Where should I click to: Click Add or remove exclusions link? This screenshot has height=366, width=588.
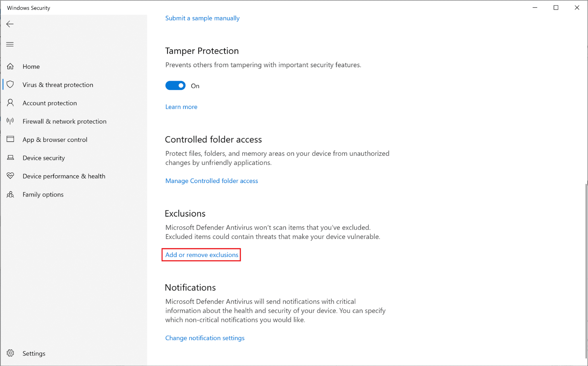pos(202,255)
